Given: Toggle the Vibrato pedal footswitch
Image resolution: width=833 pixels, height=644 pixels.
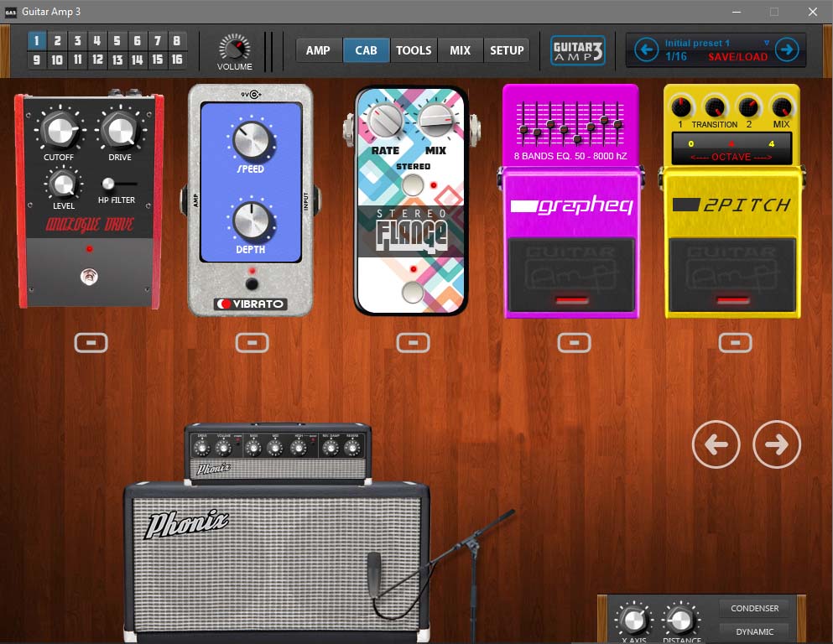Looking at the screenshot, I should click(252, 283).
